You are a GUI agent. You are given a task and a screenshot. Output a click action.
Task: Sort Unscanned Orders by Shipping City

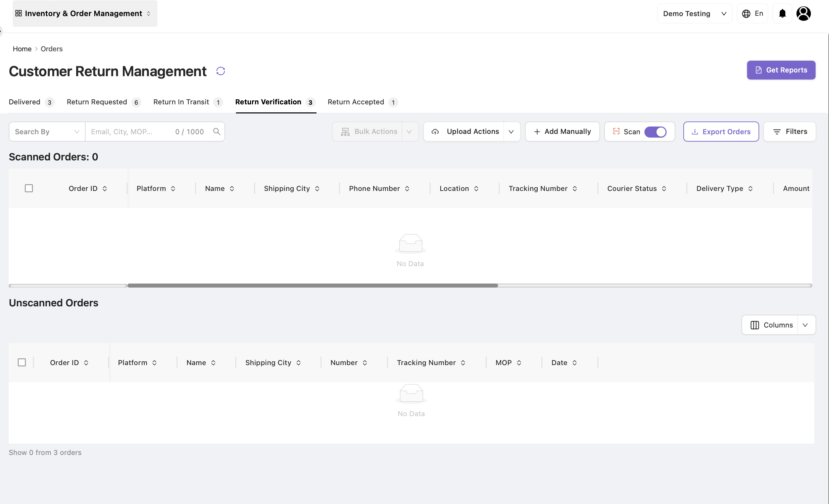[x=298, y=363]
